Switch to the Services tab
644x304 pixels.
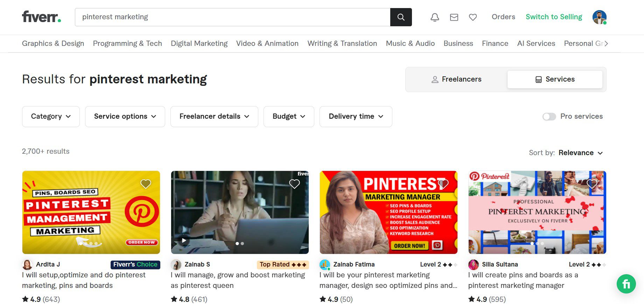(555, 80)
